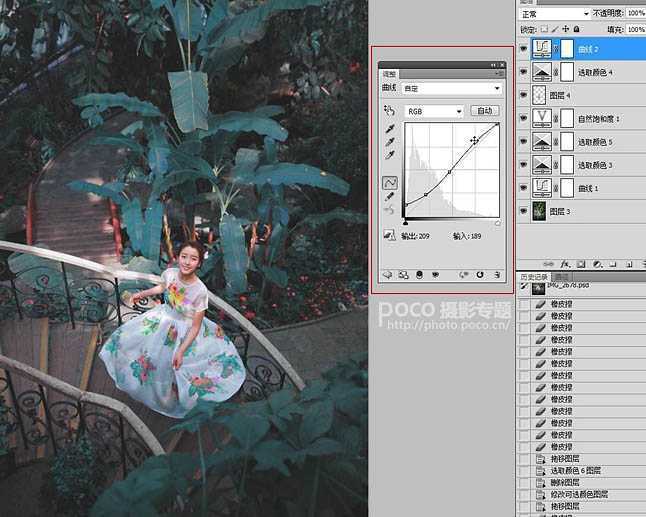Select history state 修改可选颜色图层
Viewport: 646px width, 517px height.
[x=579, y=494]
